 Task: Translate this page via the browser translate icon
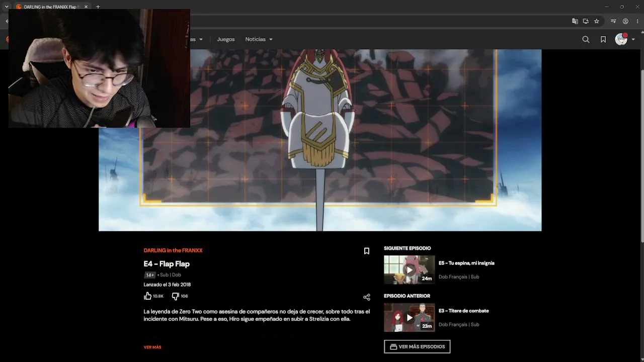click(575, 21)
